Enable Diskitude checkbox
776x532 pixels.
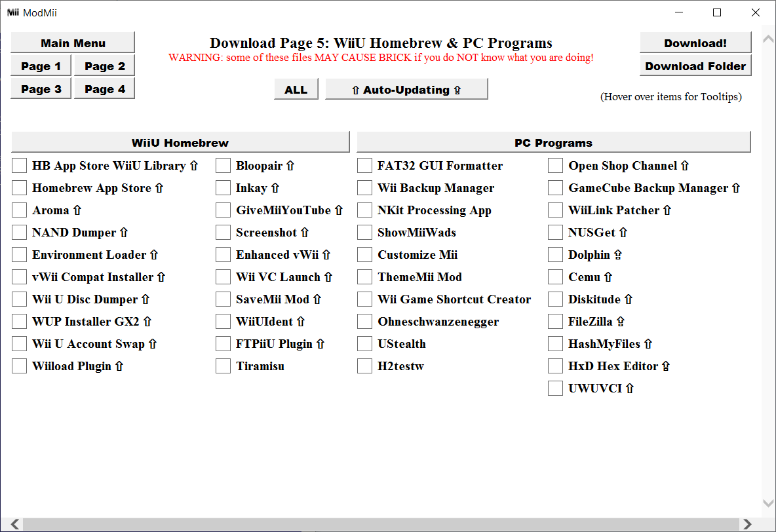[555, 299]
